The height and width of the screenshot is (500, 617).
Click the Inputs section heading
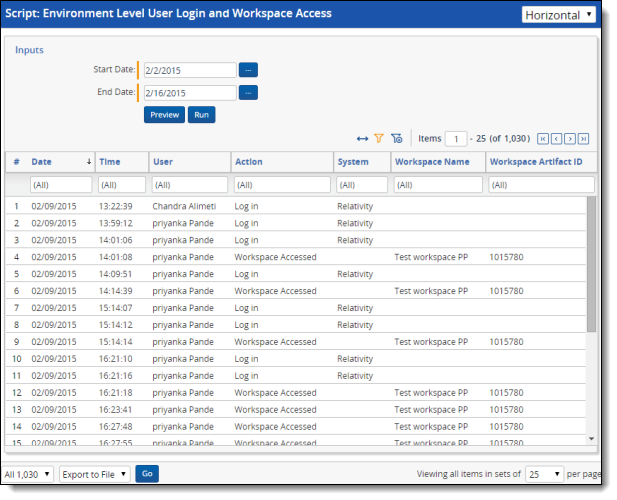coord(29,50)
